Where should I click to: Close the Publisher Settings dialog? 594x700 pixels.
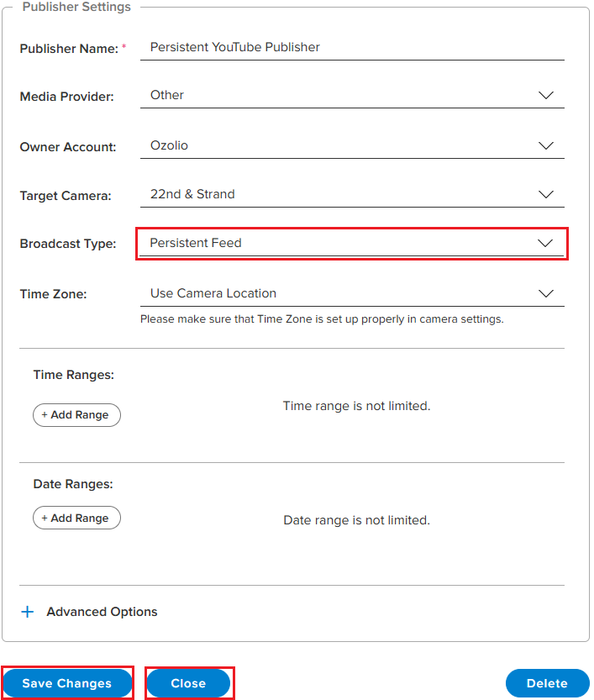(188, 683)
